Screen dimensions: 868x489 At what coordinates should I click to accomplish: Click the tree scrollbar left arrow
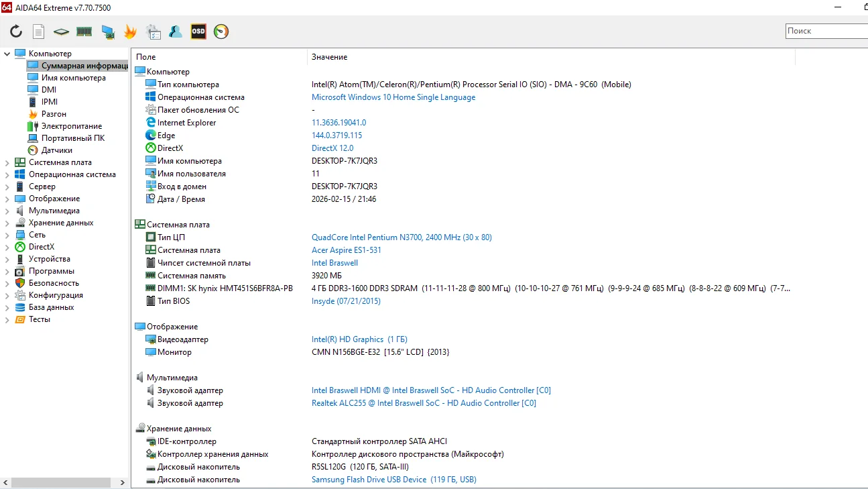tap(6, 482)
